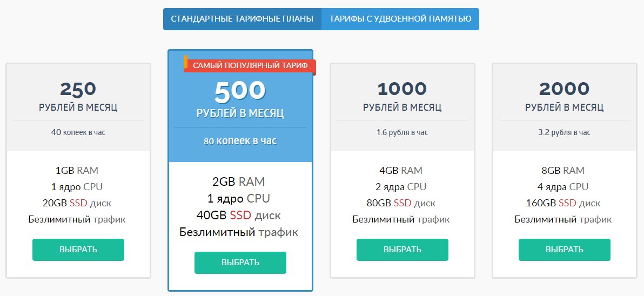
Task: Click the 8GB RAM specification
Action: [x=562, y=170]
